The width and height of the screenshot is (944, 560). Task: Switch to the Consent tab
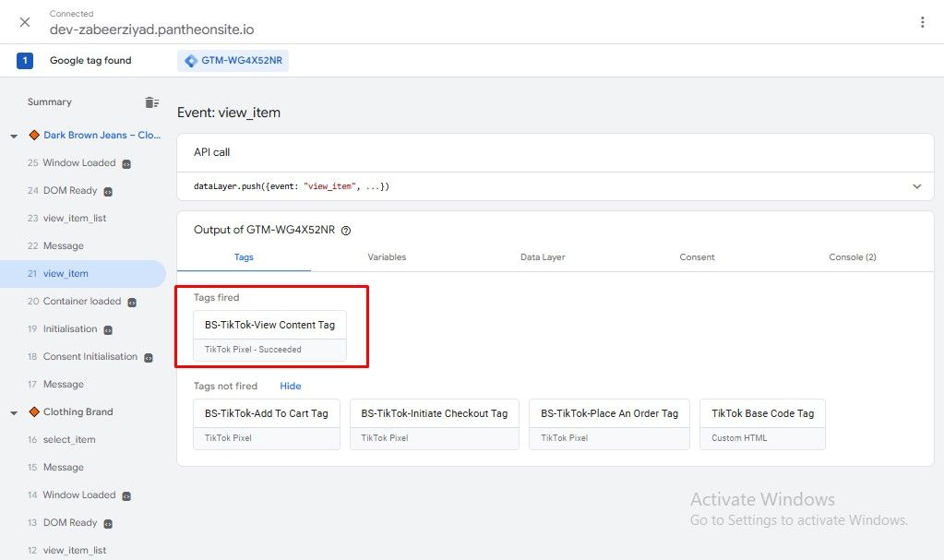click(x=698, y=257)
